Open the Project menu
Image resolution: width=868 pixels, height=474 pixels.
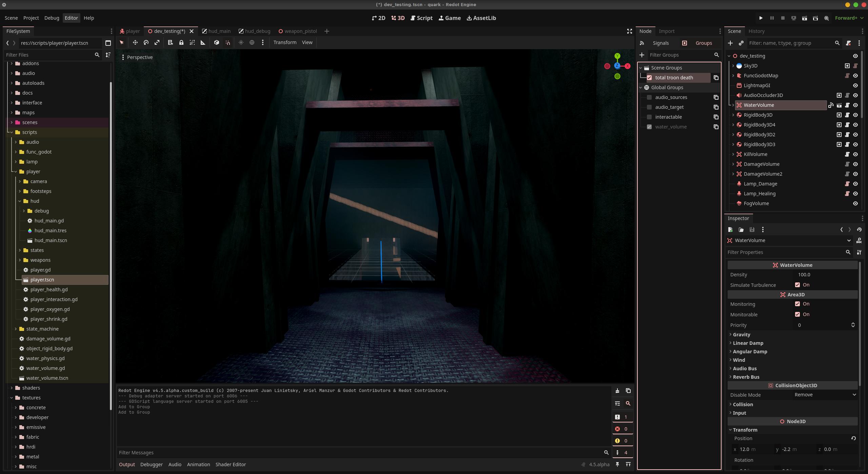pyautogui.click(x=31, y=18)
